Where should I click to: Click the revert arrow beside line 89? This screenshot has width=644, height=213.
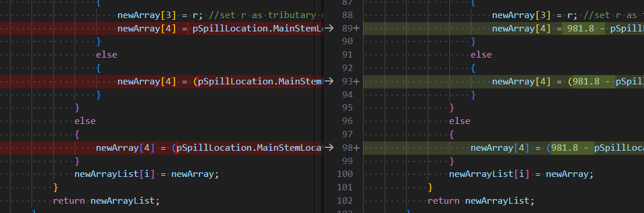point(329,28)
